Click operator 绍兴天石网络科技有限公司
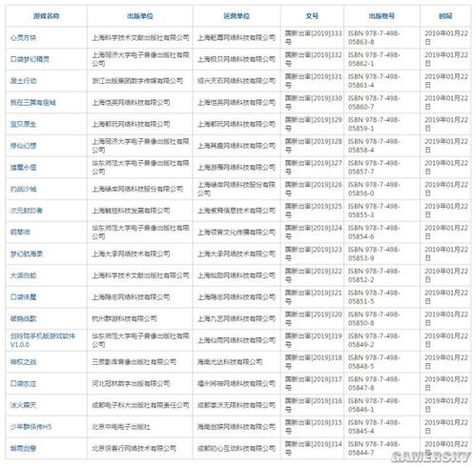The image size is (476, 467). point(237,81)
